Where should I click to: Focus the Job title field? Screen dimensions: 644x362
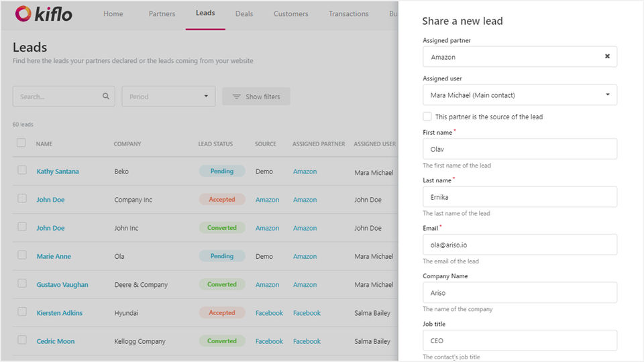(520, 341)
